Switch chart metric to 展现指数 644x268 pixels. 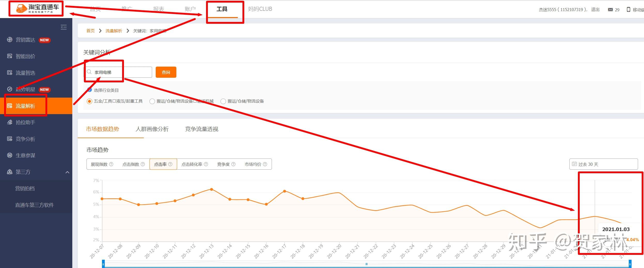coord(102,164)
